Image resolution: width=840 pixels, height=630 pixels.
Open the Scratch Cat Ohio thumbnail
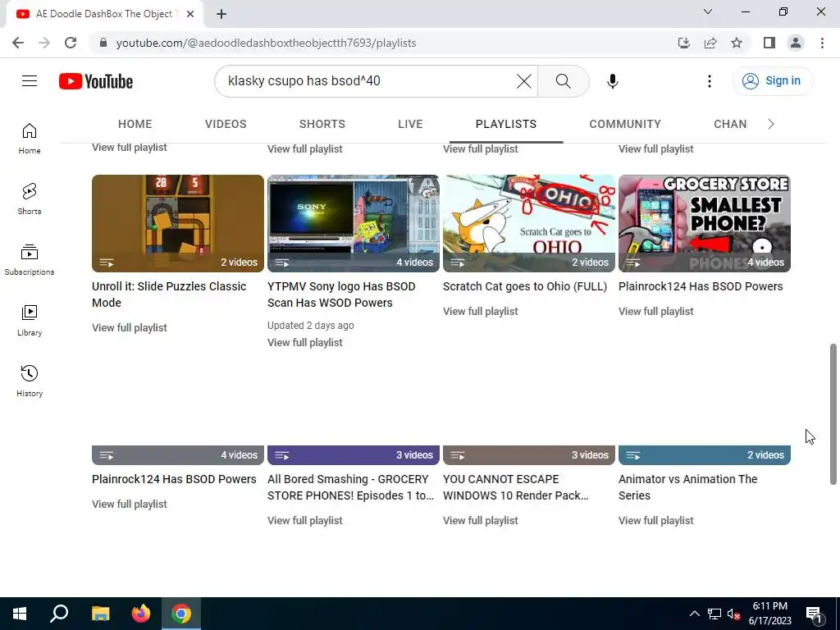(529, 223)
